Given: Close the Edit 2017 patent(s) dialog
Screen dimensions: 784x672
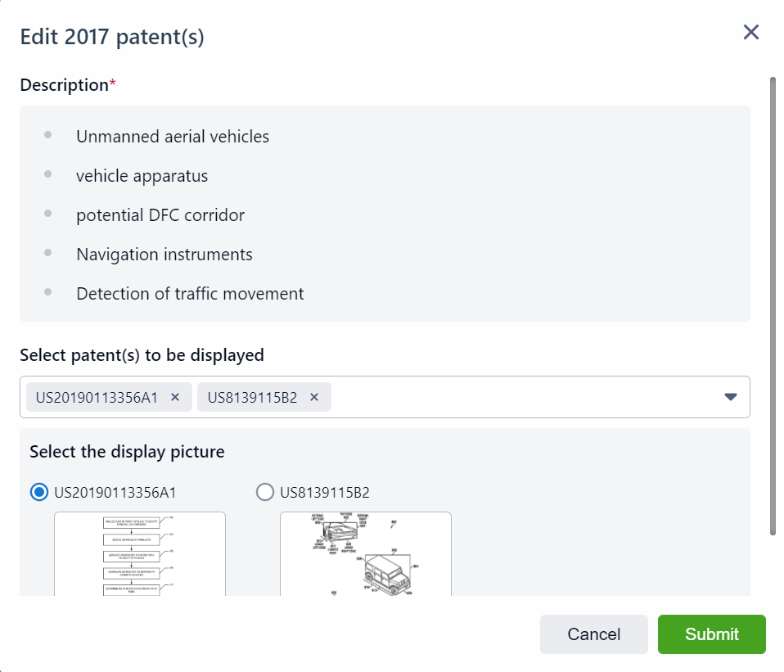Looking at the screenshot, I should (750, 33).
